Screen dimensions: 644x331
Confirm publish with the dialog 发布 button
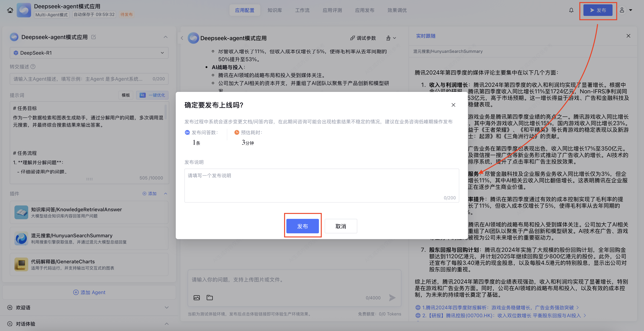coord(302,226)
